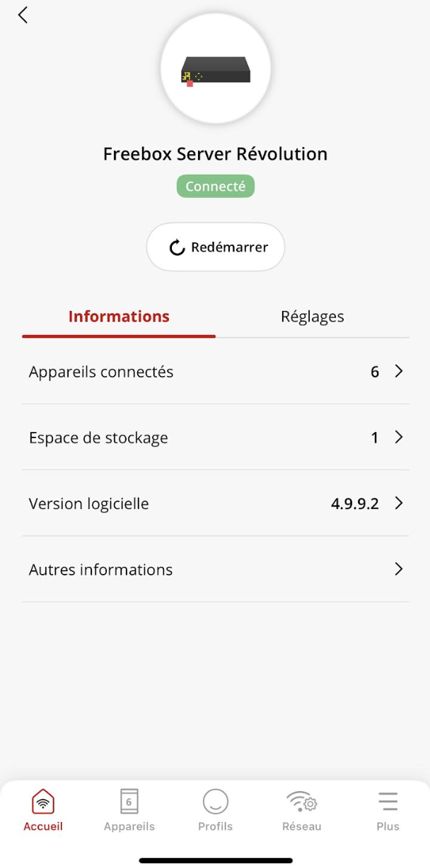The width and height of the screenshot is (430, 868).
Task: Expand Autres informations chevron
Action: pyautogui.click(x=399, y=569)
